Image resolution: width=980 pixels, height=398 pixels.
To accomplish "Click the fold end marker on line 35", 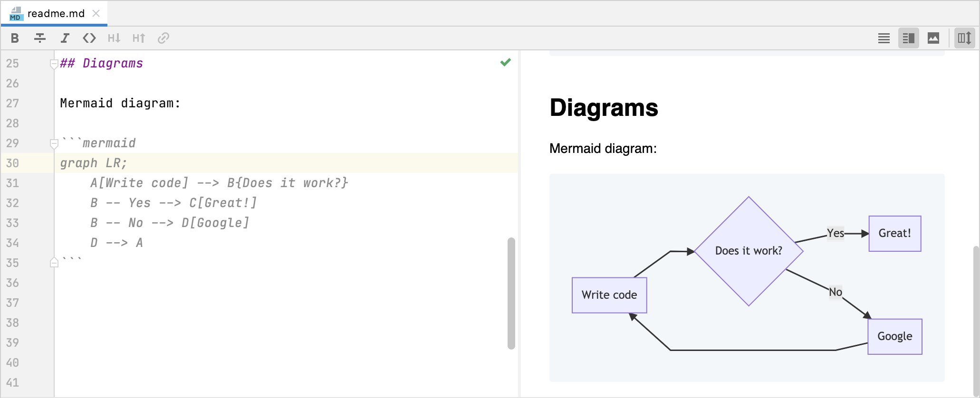I will pos(54,263).
